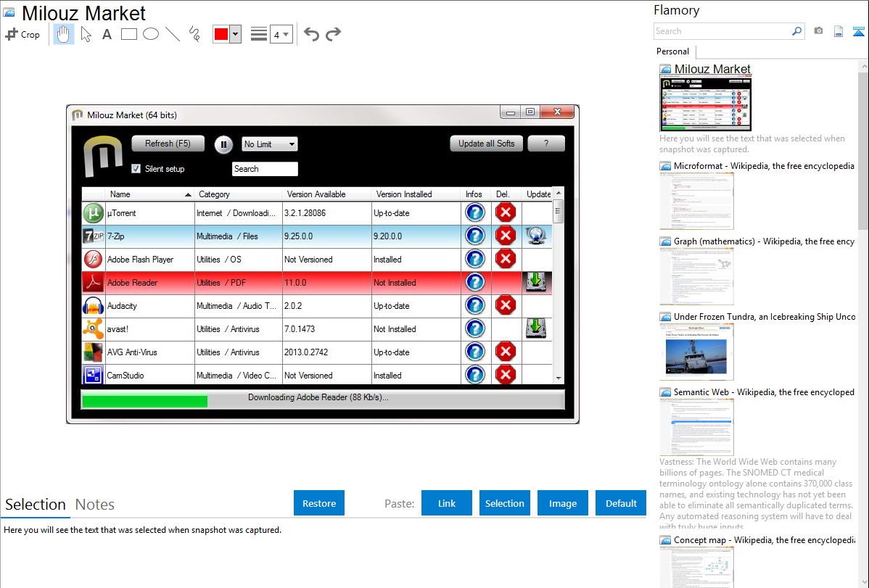869x588 pixels.
Task: Click the Paste Default button
Action: point(621,503)
